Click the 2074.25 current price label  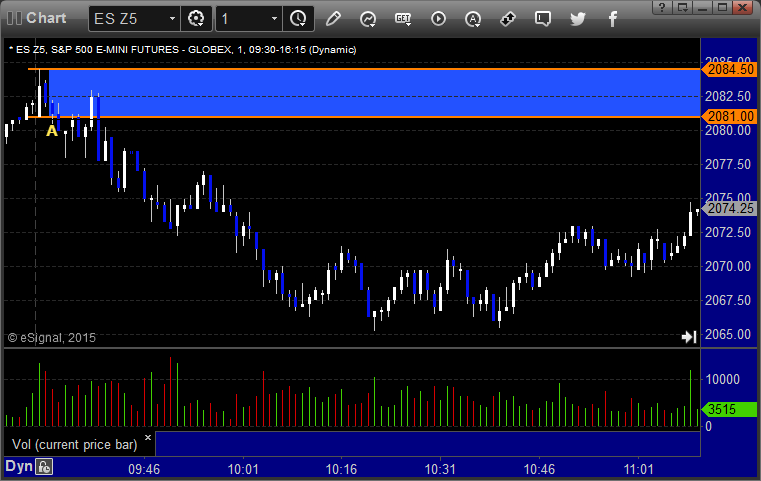click(729, 208)
